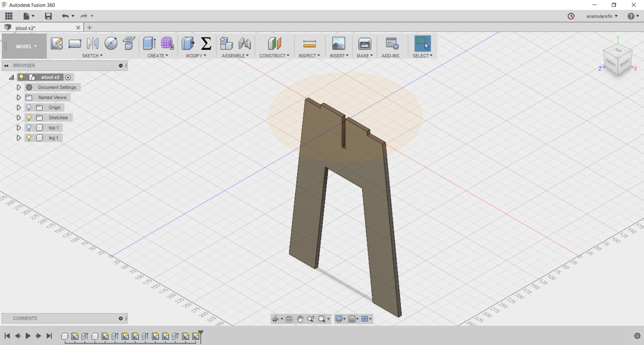Image resolution: width=644 pixels, height=345 pixels.
Task: Open the CONSTRUCT menu
Action: click(x=274, y=56)
